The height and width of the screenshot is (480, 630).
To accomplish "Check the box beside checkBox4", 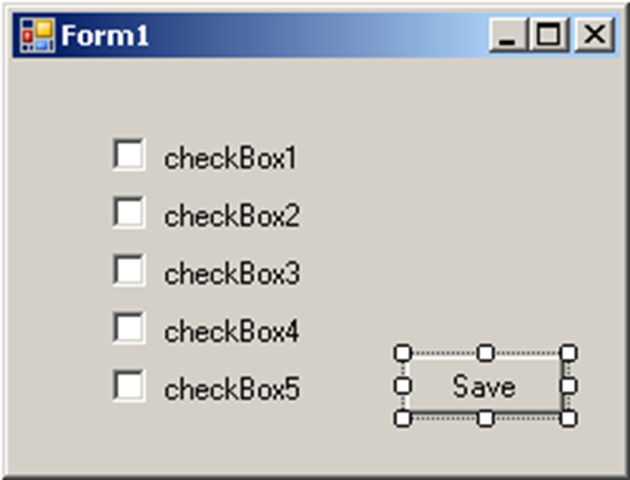I will coord(129,328).
